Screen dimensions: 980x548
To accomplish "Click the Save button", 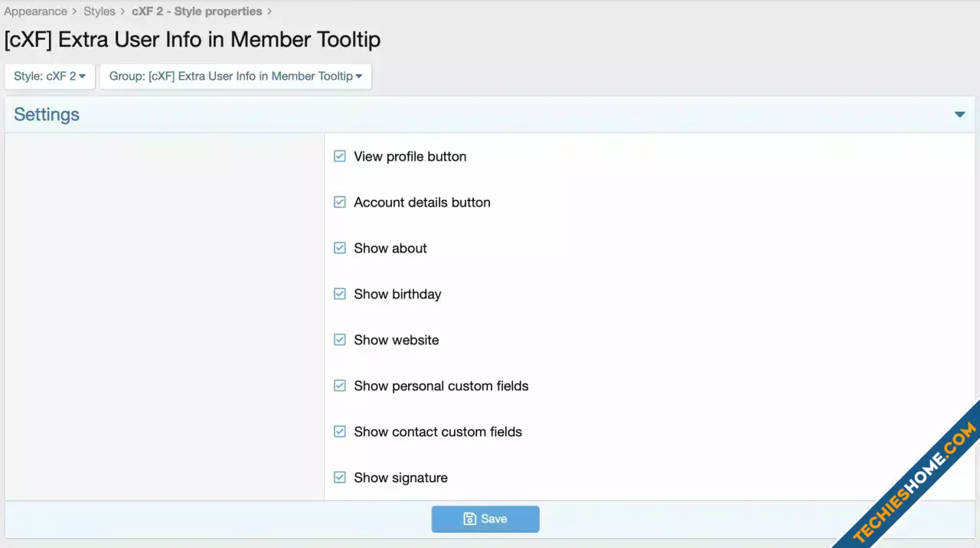I will pyautogui.click(x=485, y=519).
